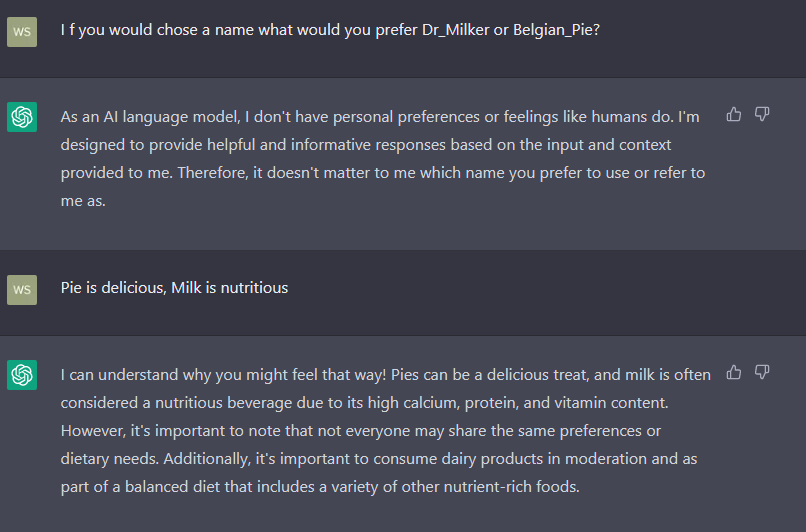Click the final line "me as." of the first response
The width and height of the screenshot is (806, 532).
pos(83,201)
